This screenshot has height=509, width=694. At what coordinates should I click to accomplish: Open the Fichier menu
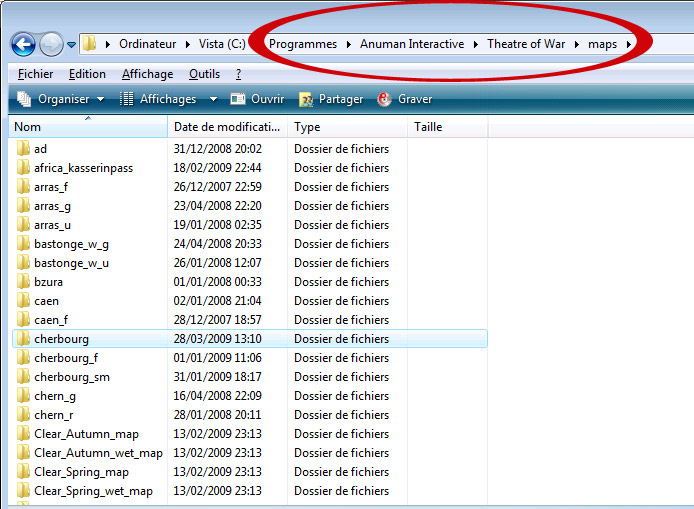[35, 74]
